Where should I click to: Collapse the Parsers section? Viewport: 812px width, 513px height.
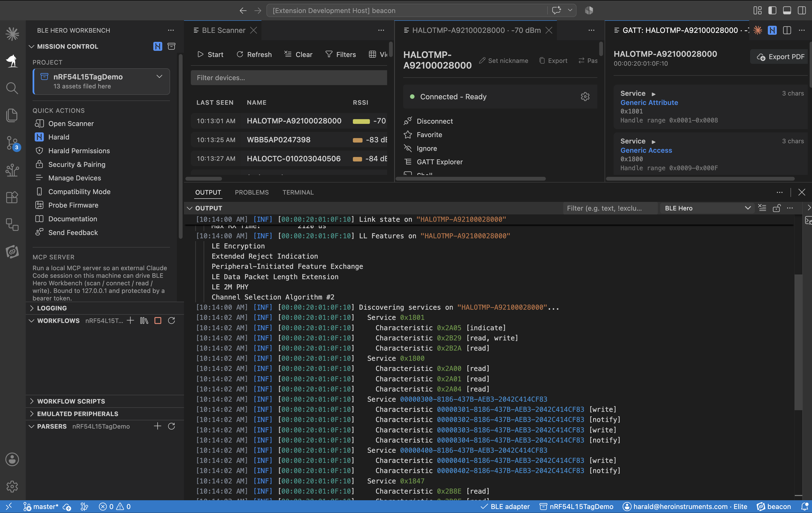[x=31, y=426]
